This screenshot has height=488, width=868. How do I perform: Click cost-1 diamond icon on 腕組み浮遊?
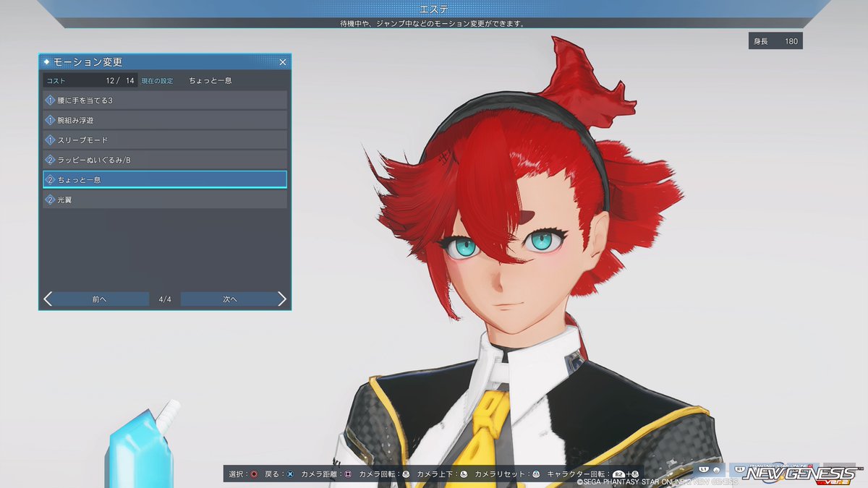(51, 120)
